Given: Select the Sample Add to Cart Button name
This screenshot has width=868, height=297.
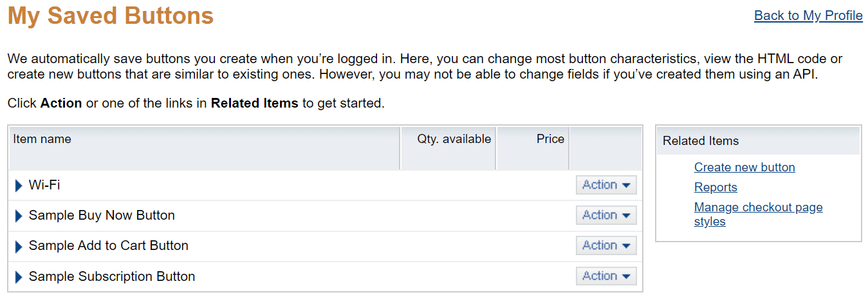Looking at the screenshot, I should pos(109,245).
